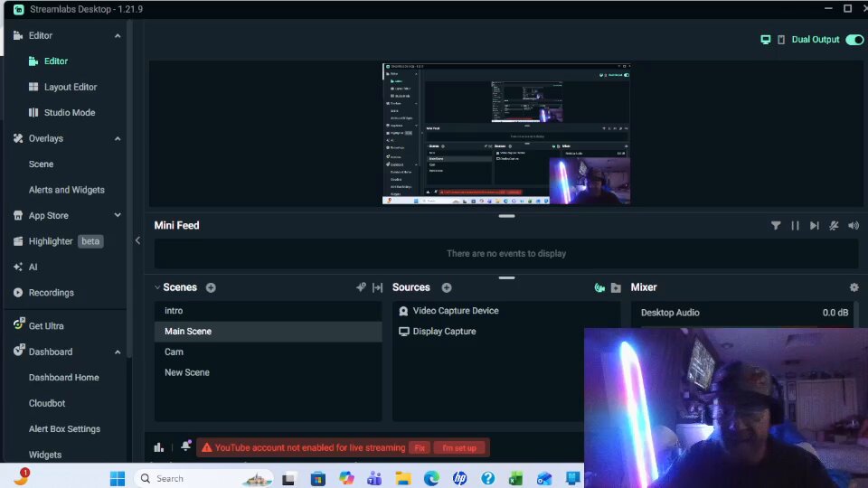Screen dimensions: 868x488
Task: Open the AI section
Action: pos(33,267)
